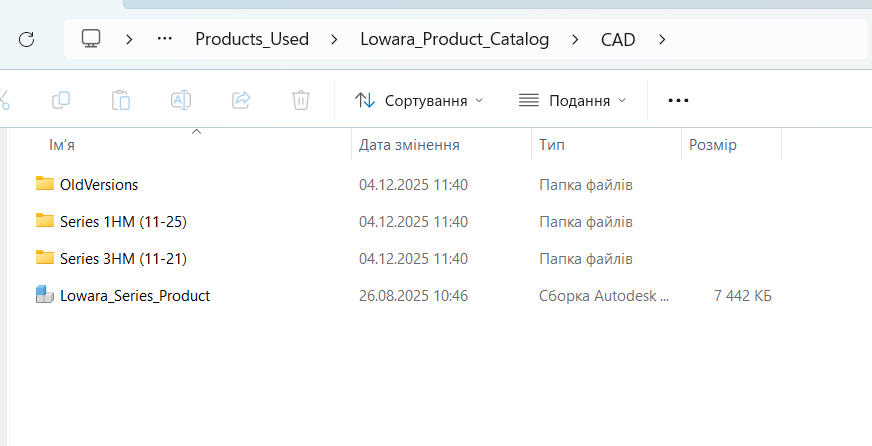872x446 pixels.
Task: Select Series 1HM (11-25) folder name
Action: (123, 222)
